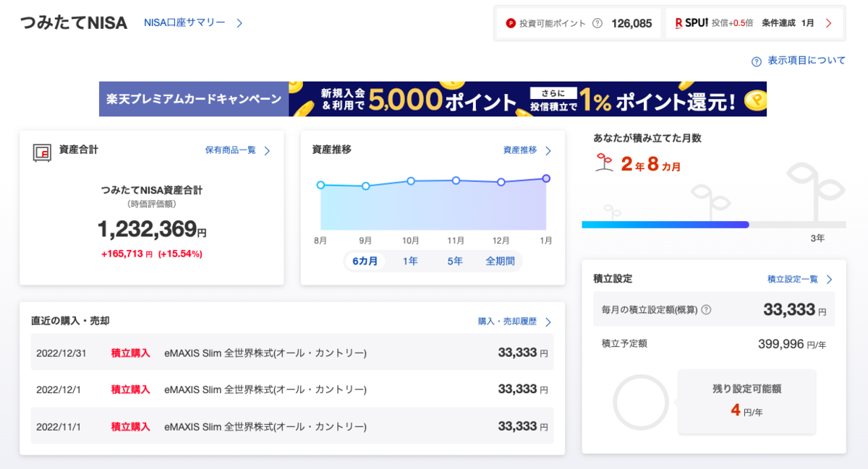868x469 pixels.
Task: Select the 2022/12/31 purchase row
Action: [x=292, y=353]
